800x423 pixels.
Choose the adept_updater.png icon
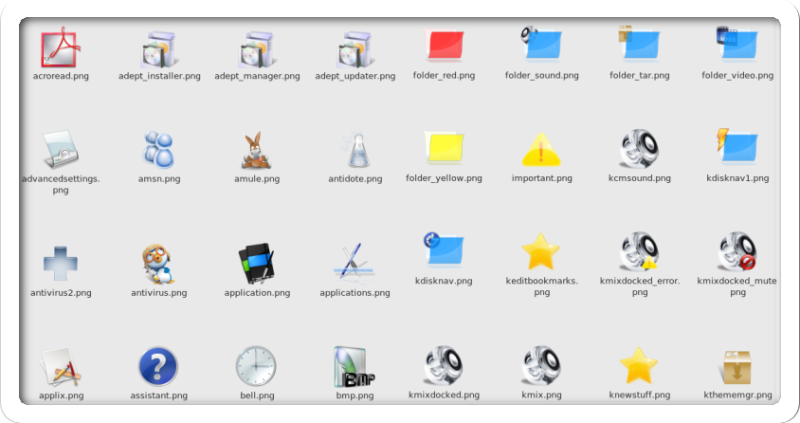coord(355,49)
